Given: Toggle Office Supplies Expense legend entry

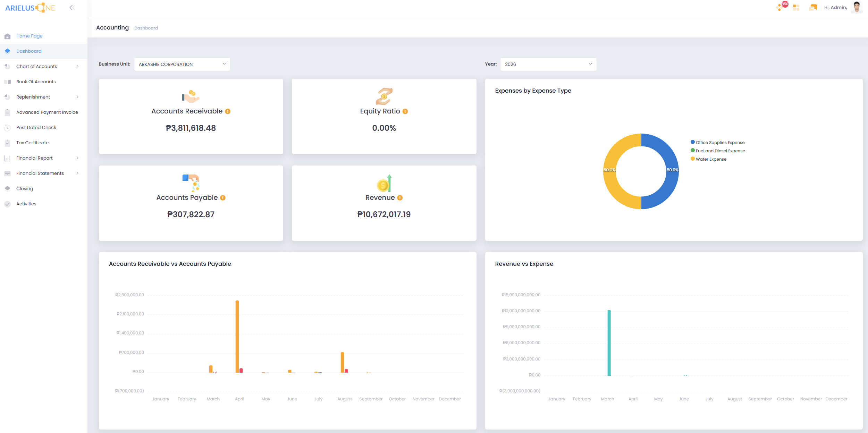Looking at the screenshot, I should (718, 143).
